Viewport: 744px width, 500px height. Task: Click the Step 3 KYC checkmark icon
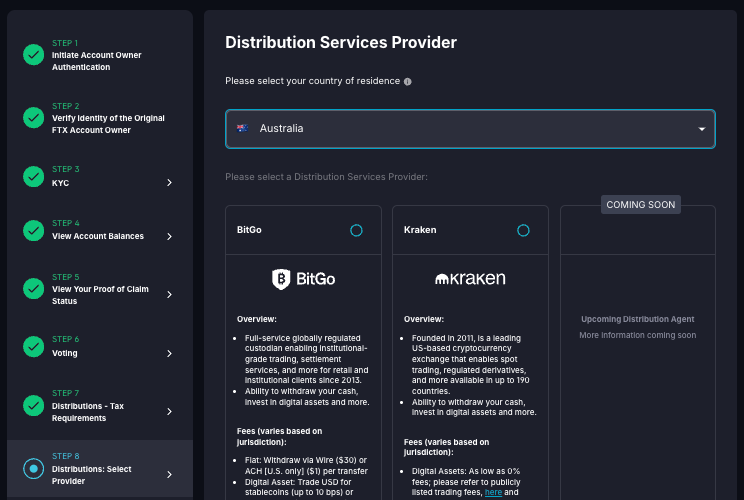[x=34, y=176]
